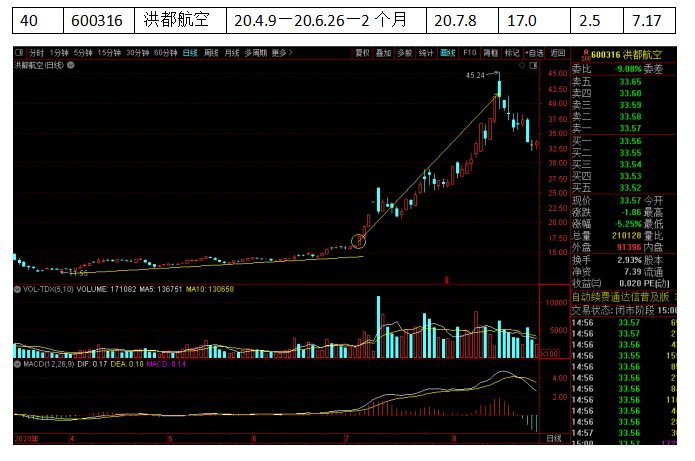Click table cell 20.7.8
This screenshot has width=695, height=461.
coord(462,20)
